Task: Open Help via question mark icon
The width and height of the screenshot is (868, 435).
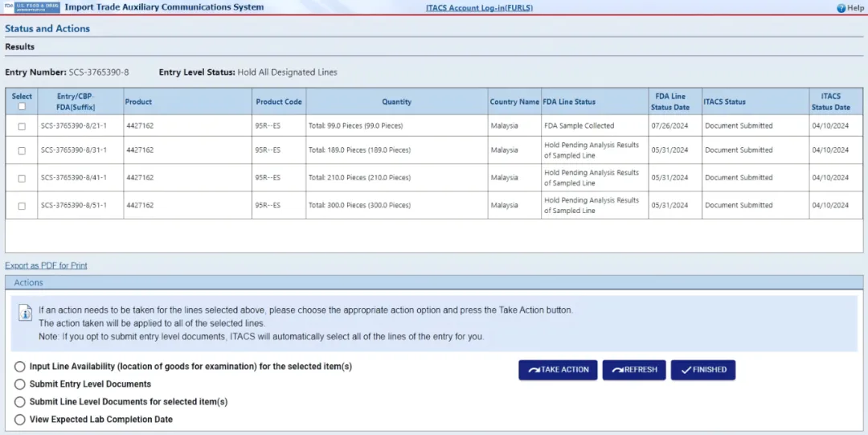Action: [841, 8]
